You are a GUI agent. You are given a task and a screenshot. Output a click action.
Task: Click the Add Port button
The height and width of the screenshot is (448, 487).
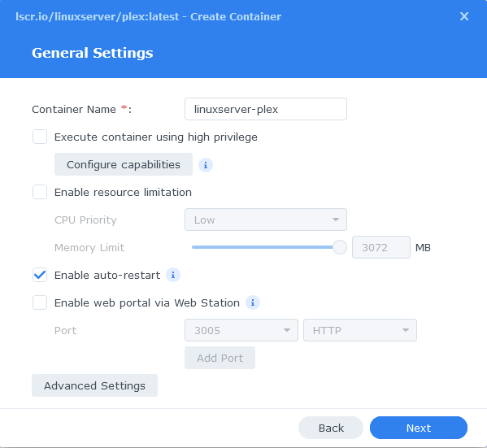[x=220, y=358]
